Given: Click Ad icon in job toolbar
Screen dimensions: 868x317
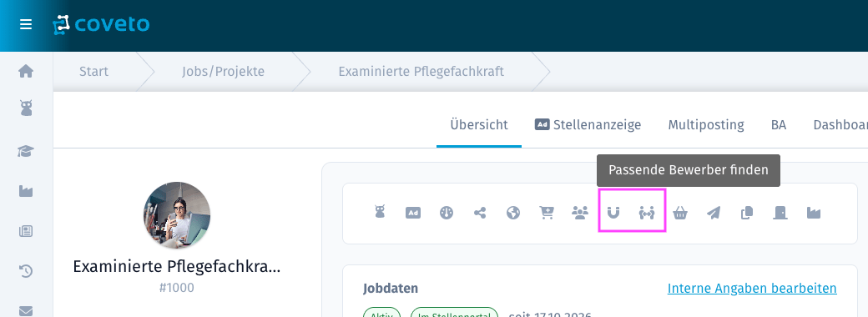Looking at the screenshot, I should 413,213.
